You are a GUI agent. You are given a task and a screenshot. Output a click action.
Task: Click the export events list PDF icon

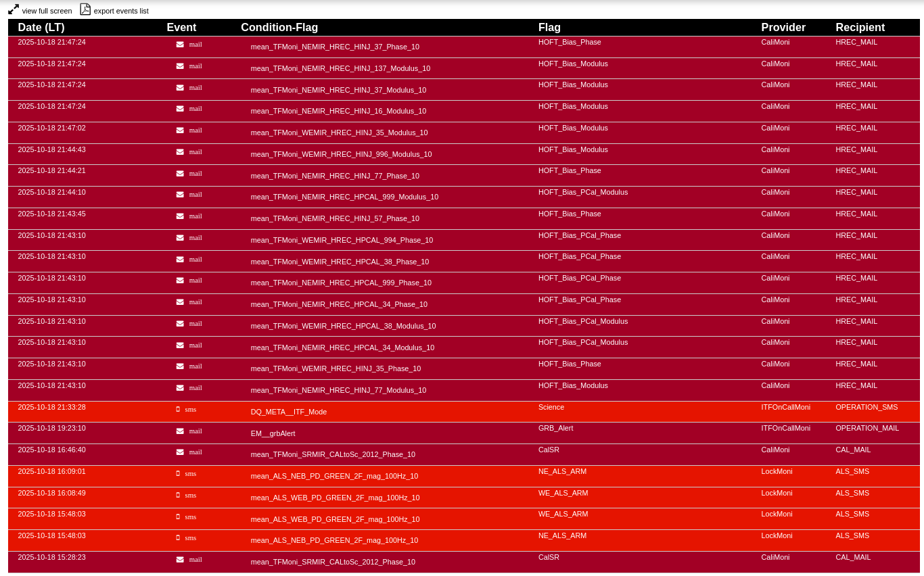[85, 9]
